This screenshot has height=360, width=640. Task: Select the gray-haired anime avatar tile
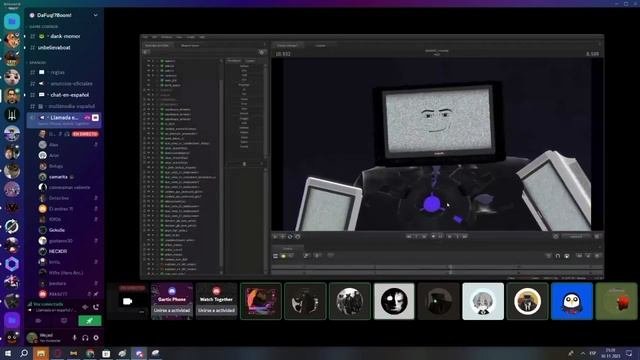[x=483, y=301]
